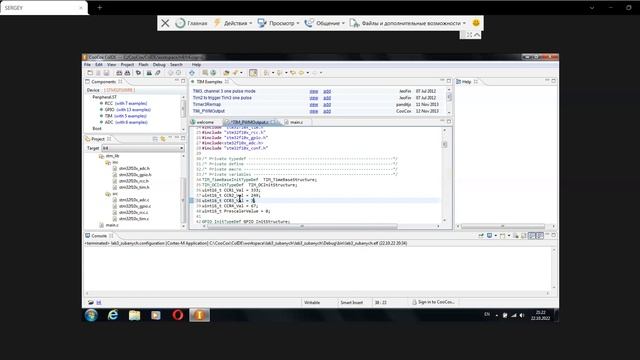The height and width of the screenshot is (360, 640).
Task: Click the Flash erase toolbar icon
Action: pos(158,73)
